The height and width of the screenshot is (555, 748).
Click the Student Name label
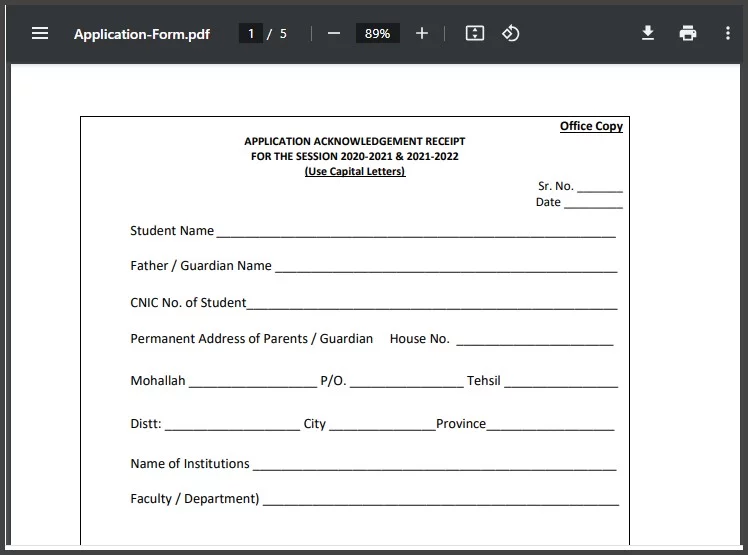172,231
